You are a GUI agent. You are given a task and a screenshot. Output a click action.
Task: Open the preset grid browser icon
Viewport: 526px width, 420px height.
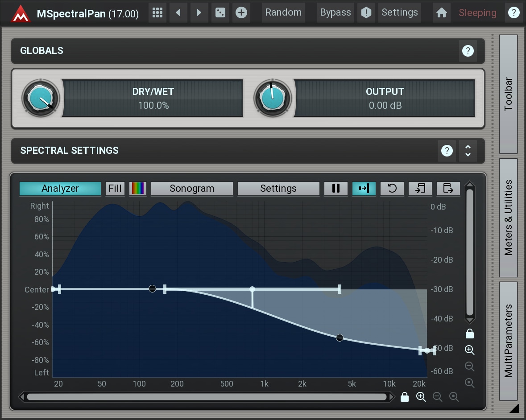coord(157,12)
